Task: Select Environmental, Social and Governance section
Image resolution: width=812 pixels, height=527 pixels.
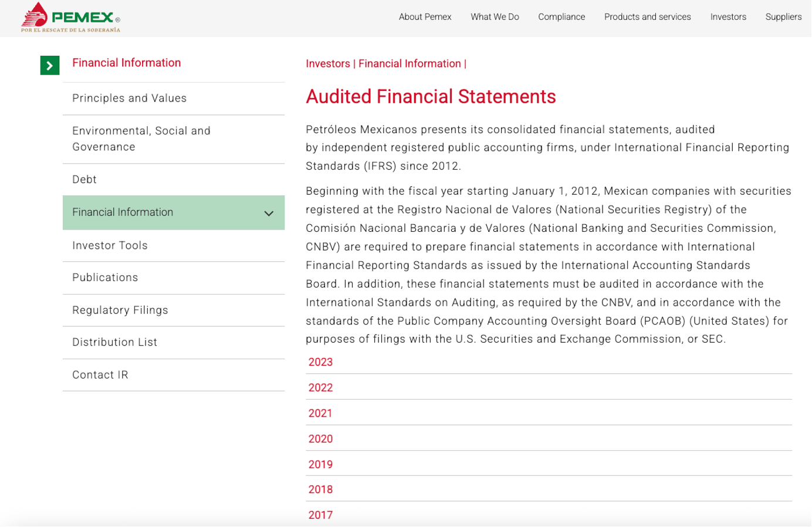Action: coord(141,138)
